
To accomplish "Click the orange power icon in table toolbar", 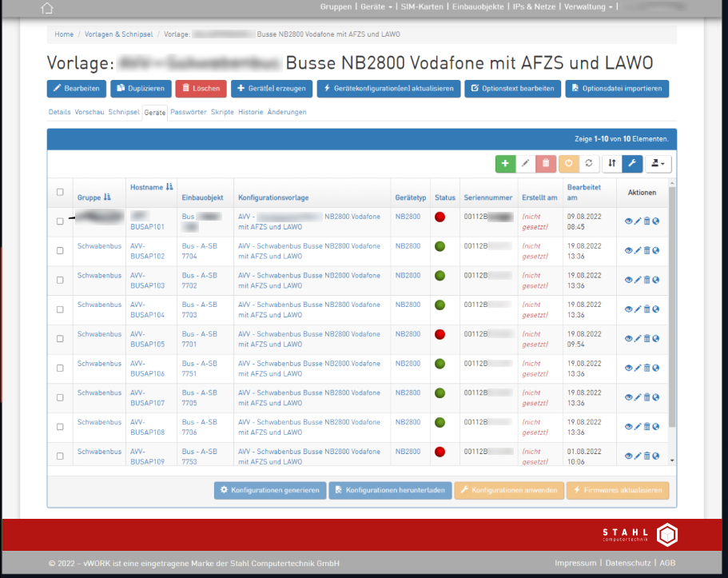I will coord(567,163).
